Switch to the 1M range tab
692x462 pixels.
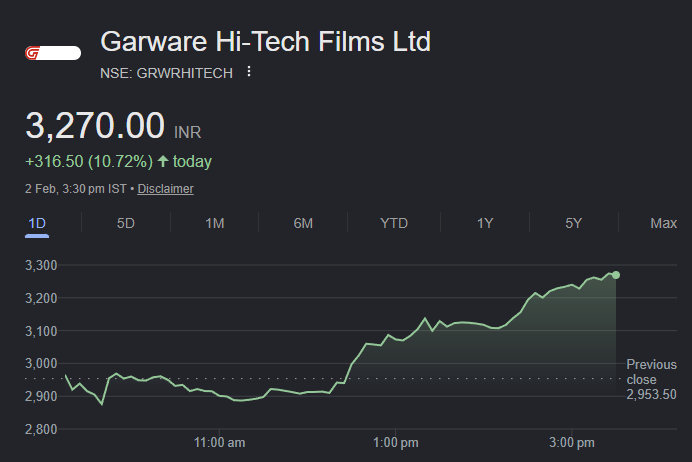[x=215, y=223]
